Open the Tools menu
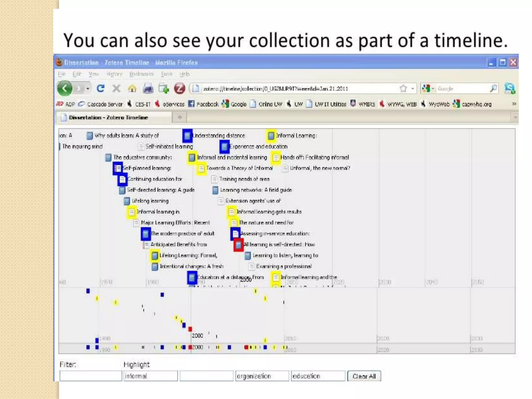Screen dimensions: 532x399 [167, 74]
